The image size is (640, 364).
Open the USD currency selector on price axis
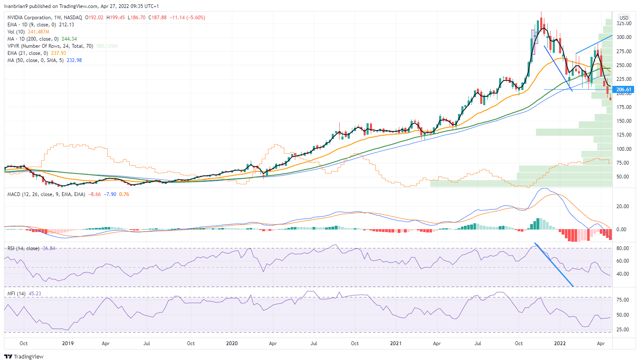[x=624, y=18]
